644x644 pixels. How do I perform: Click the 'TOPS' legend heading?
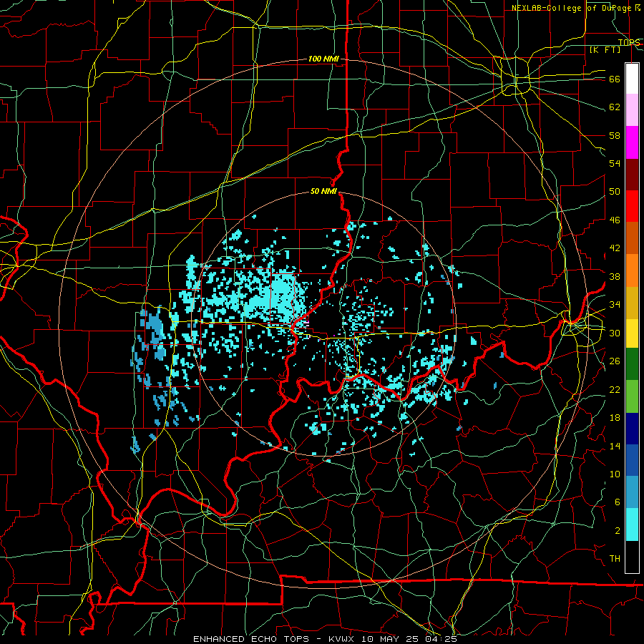(x=629, y=42)
